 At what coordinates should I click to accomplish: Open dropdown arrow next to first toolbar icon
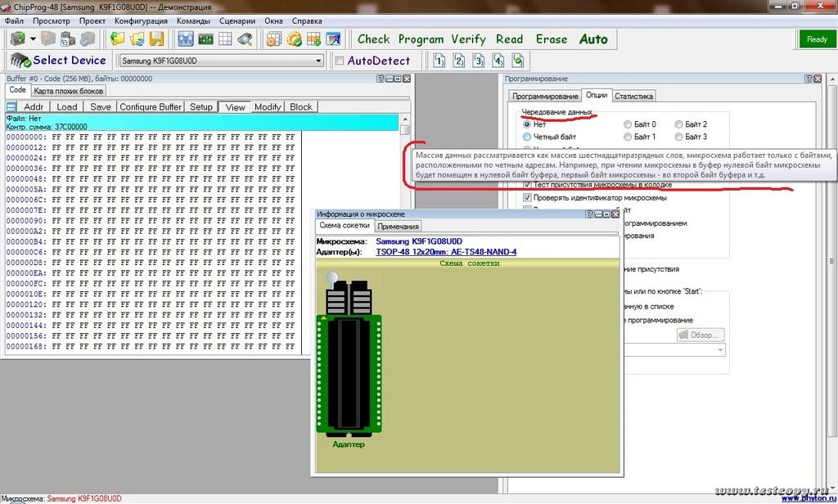point(33,38)
